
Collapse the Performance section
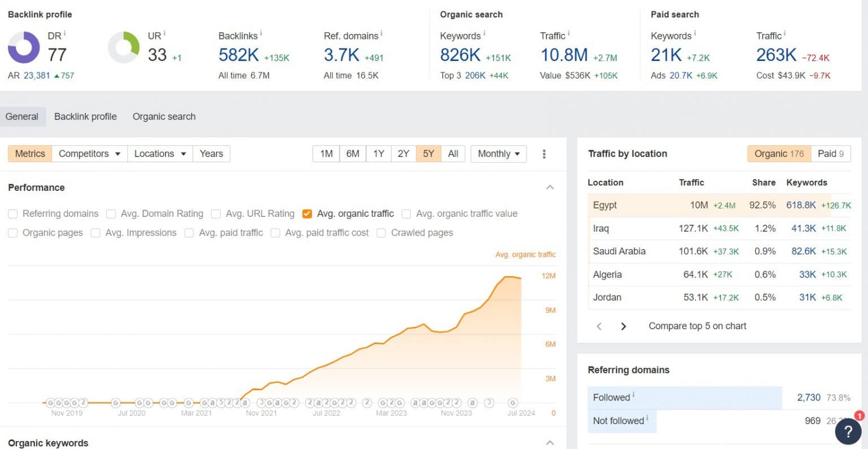tap(549, 187)
